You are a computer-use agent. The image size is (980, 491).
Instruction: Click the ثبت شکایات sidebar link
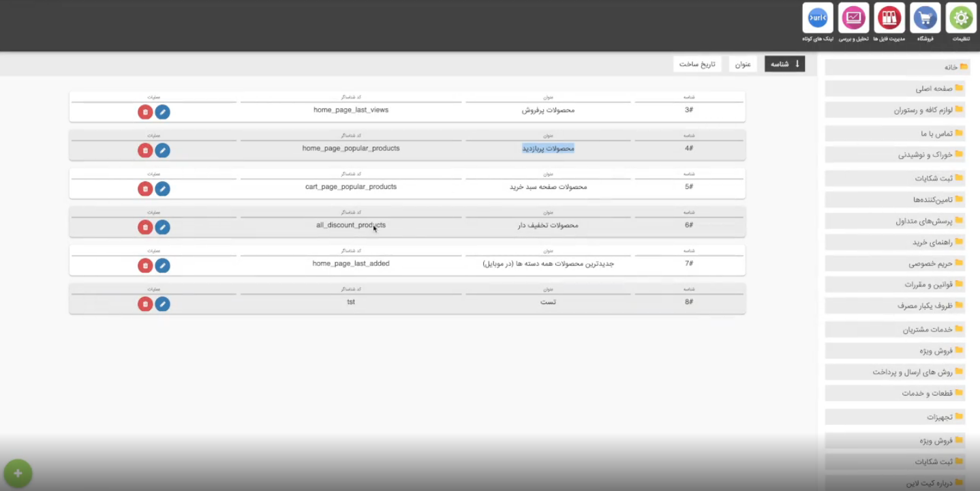894,178
